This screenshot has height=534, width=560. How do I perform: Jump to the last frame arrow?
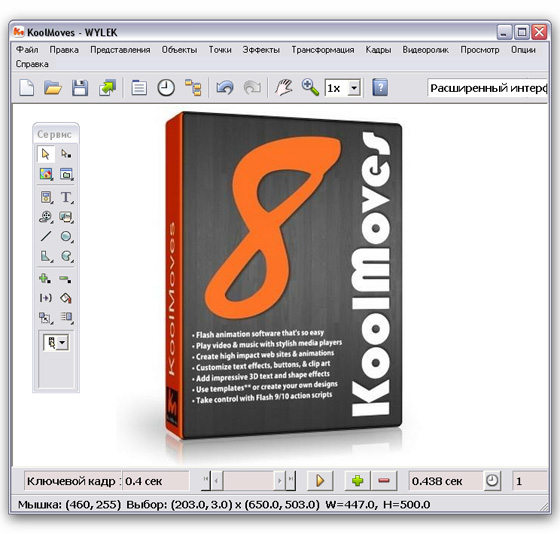tap(291, 480)
